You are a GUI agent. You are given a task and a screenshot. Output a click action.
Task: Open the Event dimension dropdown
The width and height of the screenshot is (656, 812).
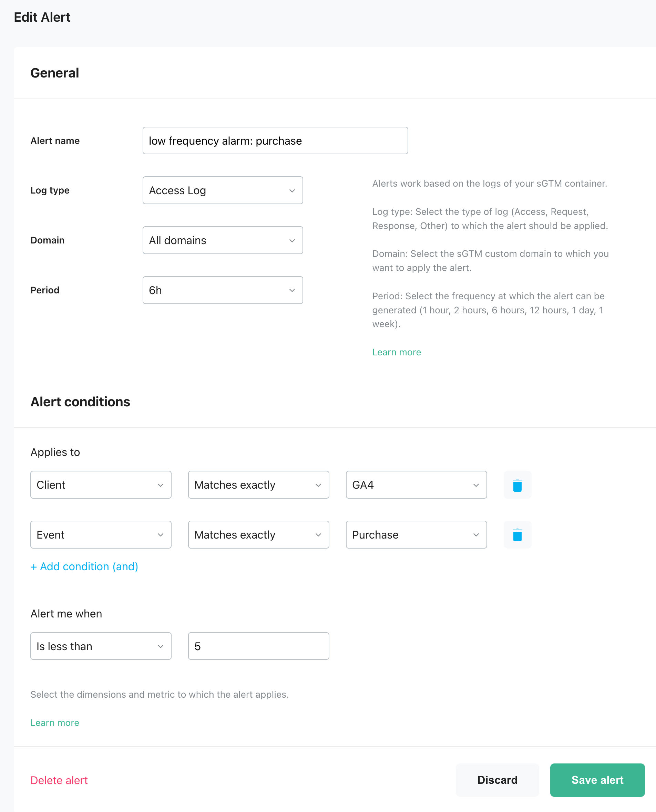[101, 534]
